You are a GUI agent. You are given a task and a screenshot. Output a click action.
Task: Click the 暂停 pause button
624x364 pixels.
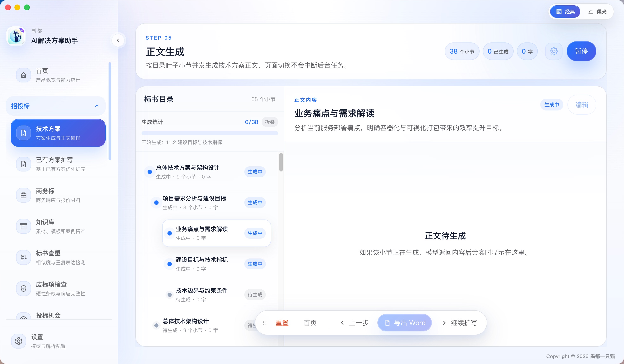[581, 51]
